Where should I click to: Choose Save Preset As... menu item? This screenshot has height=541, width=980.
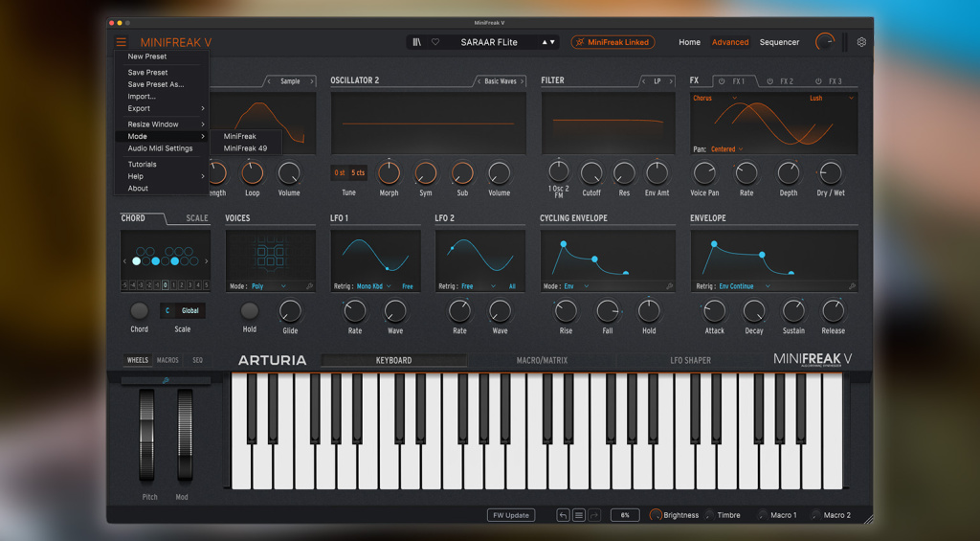pyautogui.click(x=163, y=84)
